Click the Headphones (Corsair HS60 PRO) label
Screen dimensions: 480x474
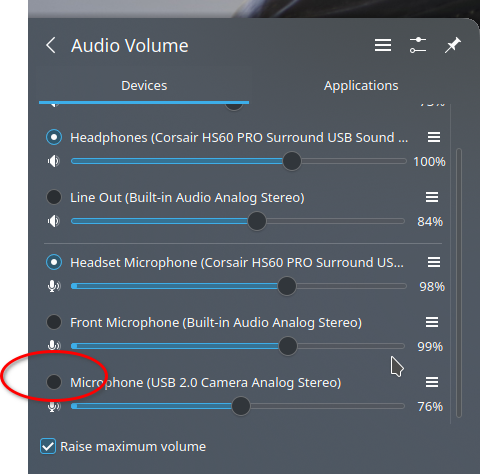239,138
